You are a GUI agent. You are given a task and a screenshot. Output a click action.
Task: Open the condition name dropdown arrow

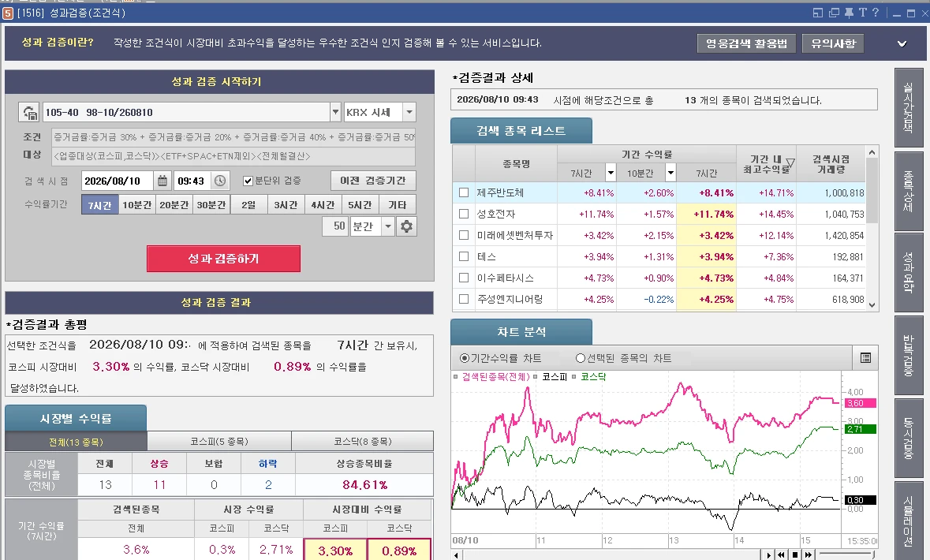335,112
